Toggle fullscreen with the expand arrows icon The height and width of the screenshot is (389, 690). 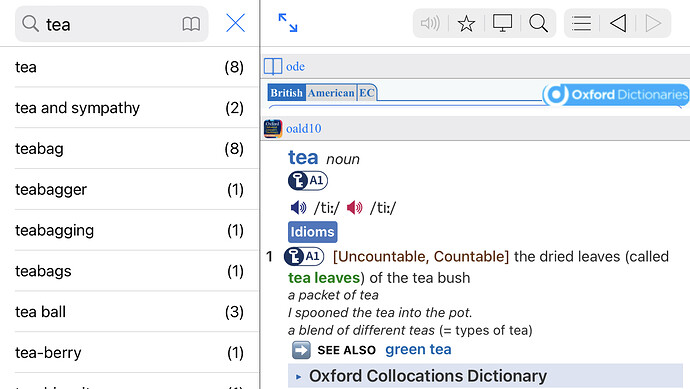click(x=288, y=23)
